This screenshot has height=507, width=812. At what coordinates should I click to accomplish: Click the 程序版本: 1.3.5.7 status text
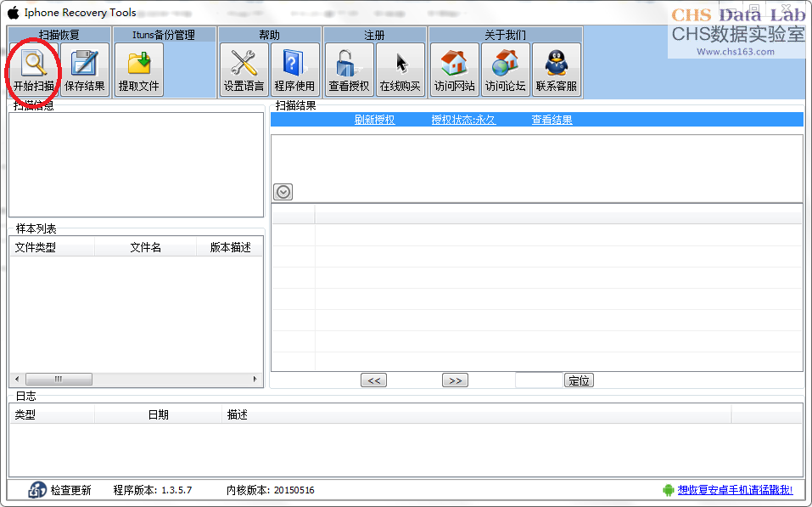pyautogui.click(x=153, y=490)
